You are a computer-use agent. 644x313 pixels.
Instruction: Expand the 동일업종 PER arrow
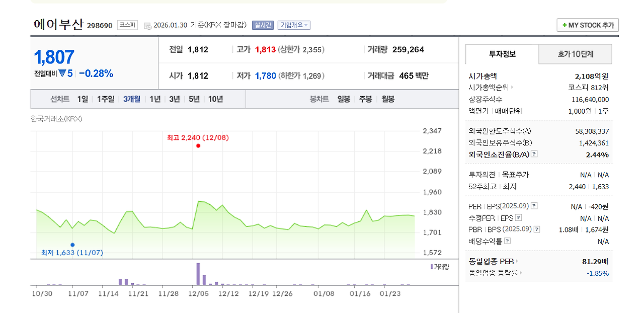[516, 261]
